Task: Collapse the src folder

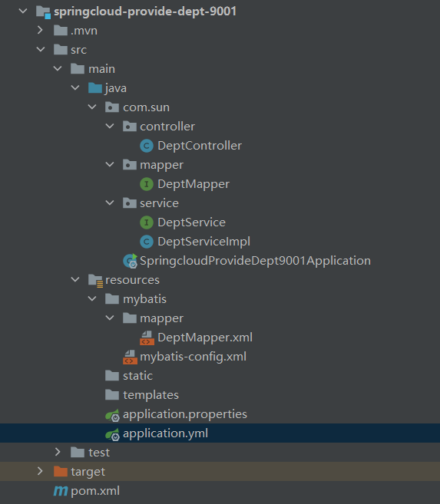Action: click(x=41, y=50)
